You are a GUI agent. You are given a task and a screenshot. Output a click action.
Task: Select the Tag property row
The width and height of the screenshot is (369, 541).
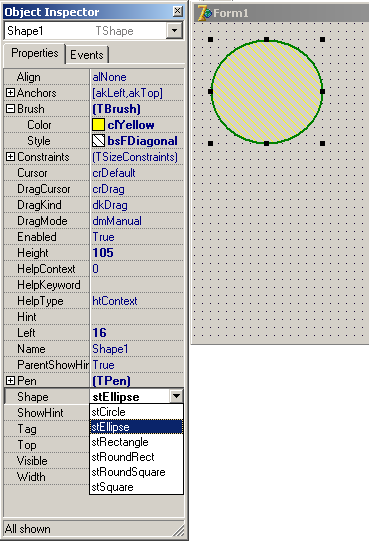pyautogui.click(x=47, y=429)
